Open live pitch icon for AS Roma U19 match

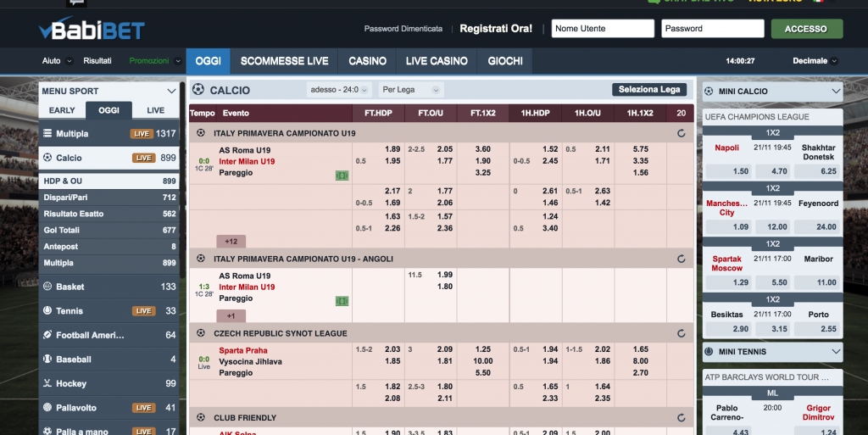[342, 176]
